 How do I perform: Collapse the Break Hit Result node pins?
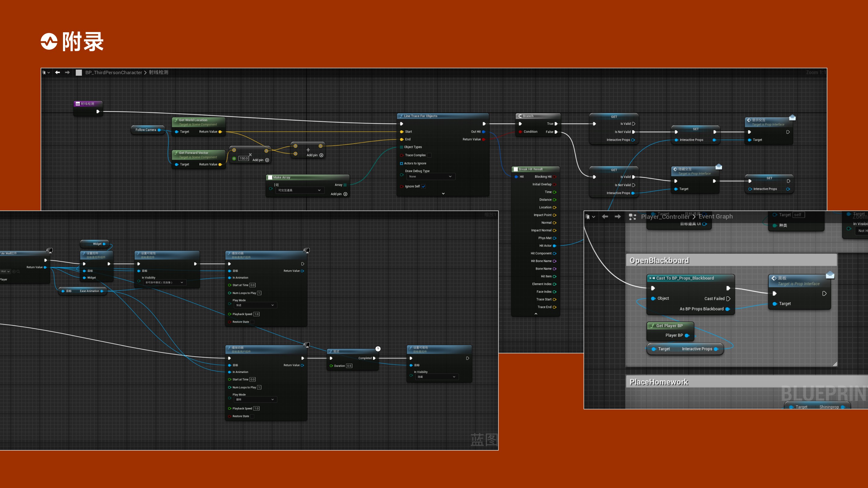click(x=536, y=314)
